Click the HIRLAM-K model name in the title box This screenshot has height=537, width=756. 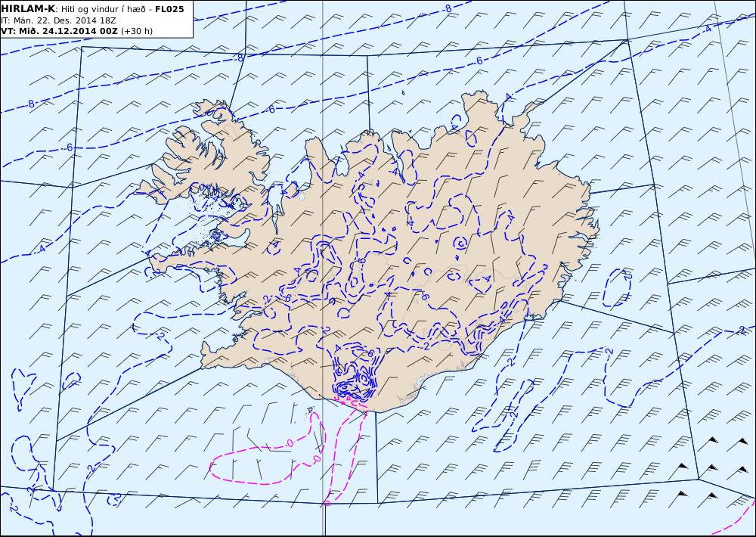[x=29, y=9]
